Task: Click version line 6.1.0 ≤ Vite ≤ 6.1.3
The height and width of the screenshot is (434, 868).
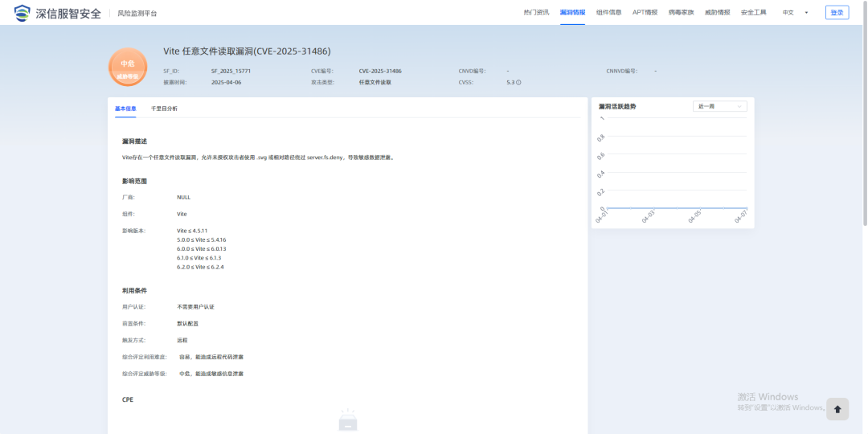Action: 200,258
